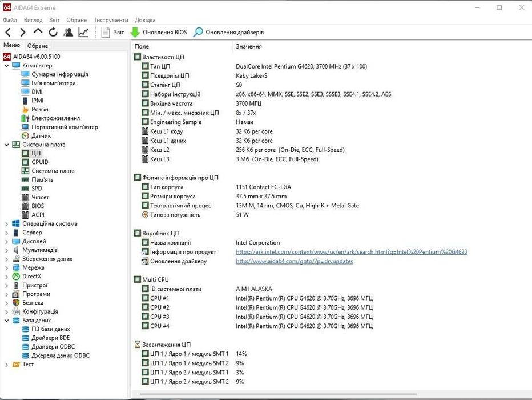Expand the Мережа tree node
This screenshot has width=532, height=400.
tap(6, 268)
